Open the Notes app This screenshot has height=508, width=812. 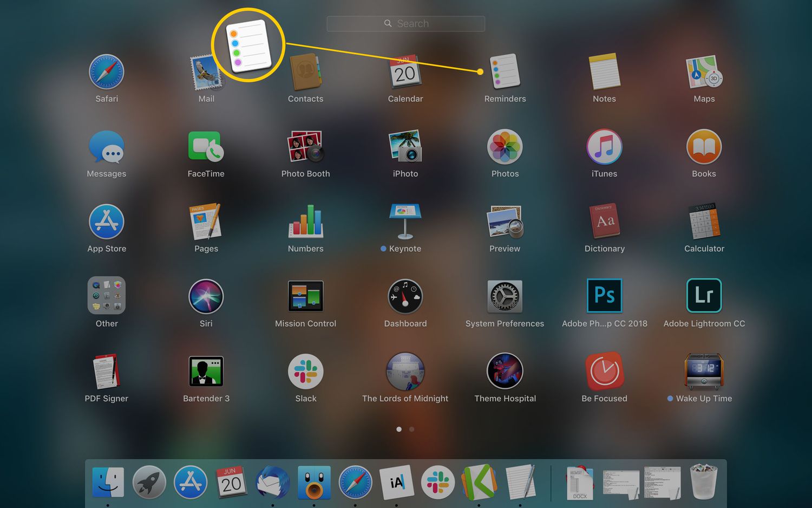[x=605, y=71]
